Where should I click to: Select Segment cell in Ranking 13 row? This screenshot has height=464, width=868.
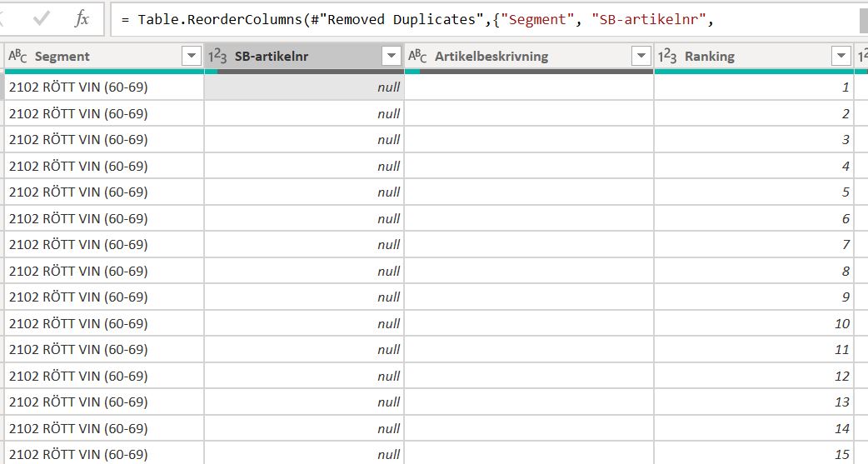[104, 402]
